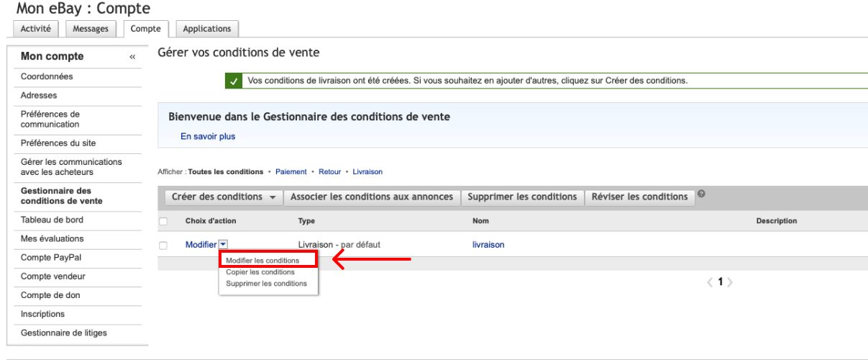
Task: Filter by Paiement conditions
Action: tap(291, 172)
